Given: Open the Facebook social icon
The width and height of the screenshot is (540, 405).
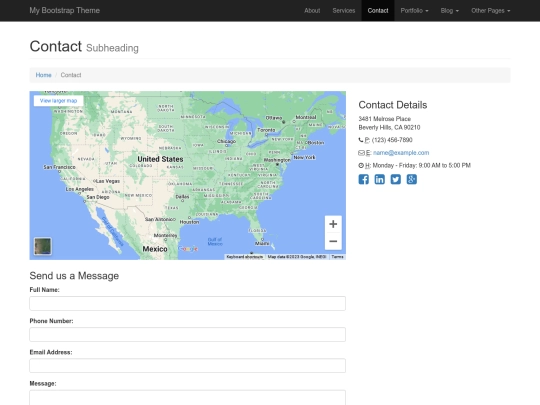Looking at the screenshot, I should click(x=363, y=179).
